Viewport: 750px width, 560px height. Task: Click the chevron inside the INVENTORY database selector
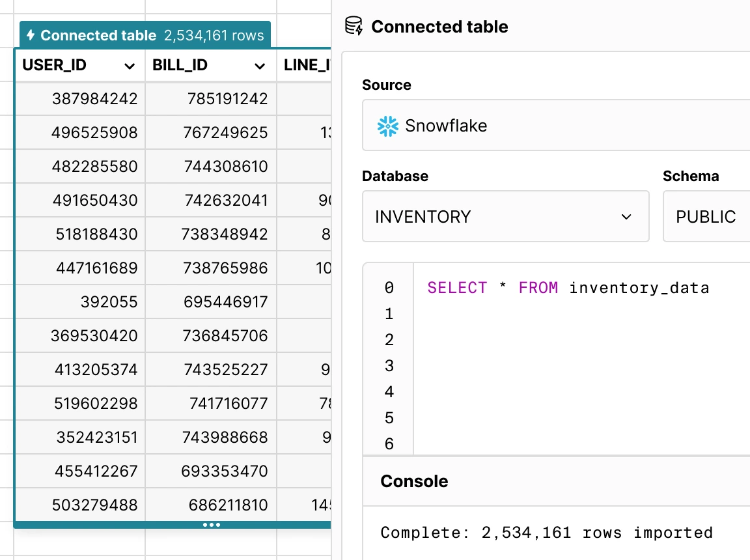[x=626, y=216]
